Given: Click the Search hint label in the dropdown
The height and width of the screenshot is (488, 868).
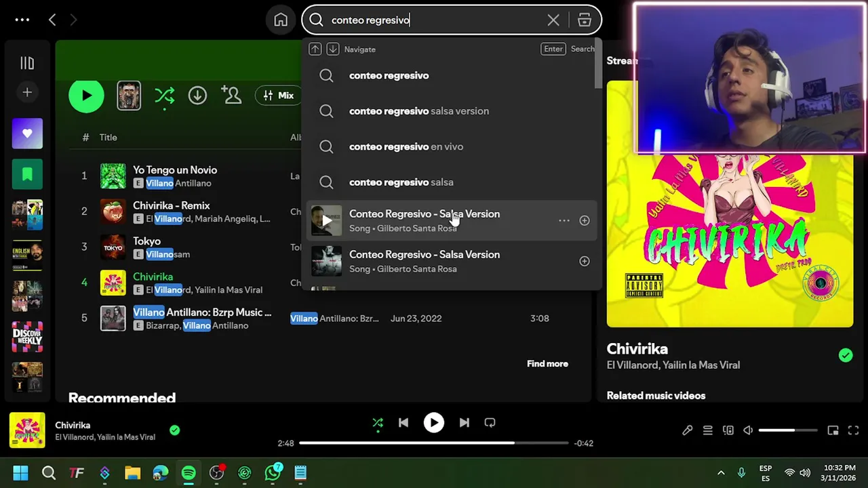Looking at the screenshot, I should pos(583,49).
